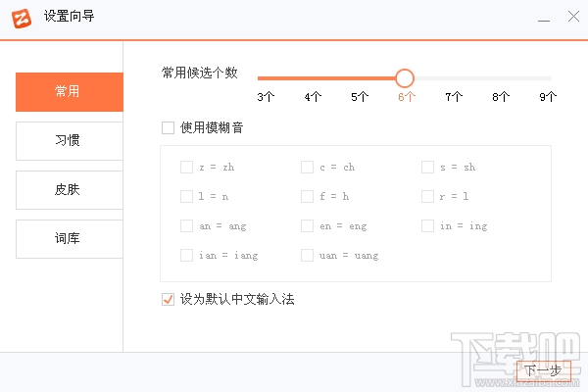Viewport: 588px width, 392px height.
Task: Check the l = n fuzzy option
Action: 187,196
